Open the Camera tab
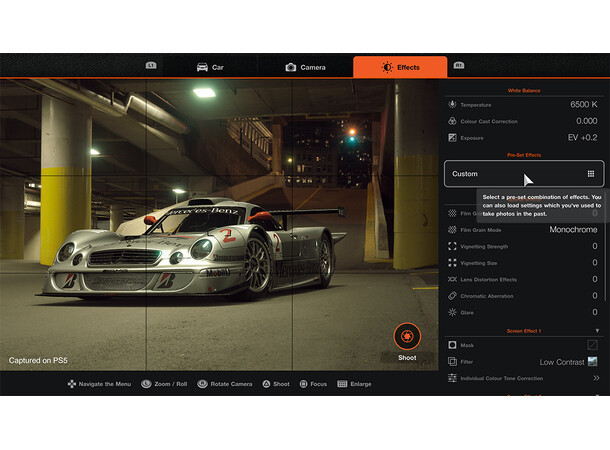 point(305,67)
